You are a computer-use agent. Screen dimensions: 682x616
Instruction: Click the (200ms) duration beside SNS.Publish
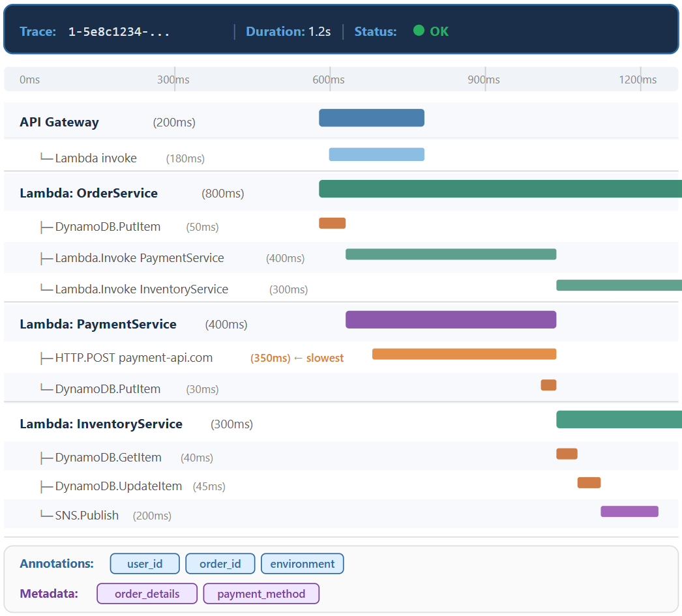point(152,516)
